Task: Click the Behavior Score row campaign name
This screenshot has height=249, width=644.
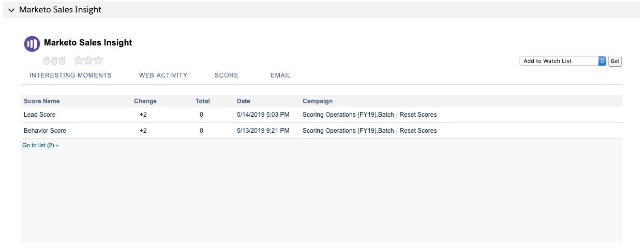Action: (369, 131)
